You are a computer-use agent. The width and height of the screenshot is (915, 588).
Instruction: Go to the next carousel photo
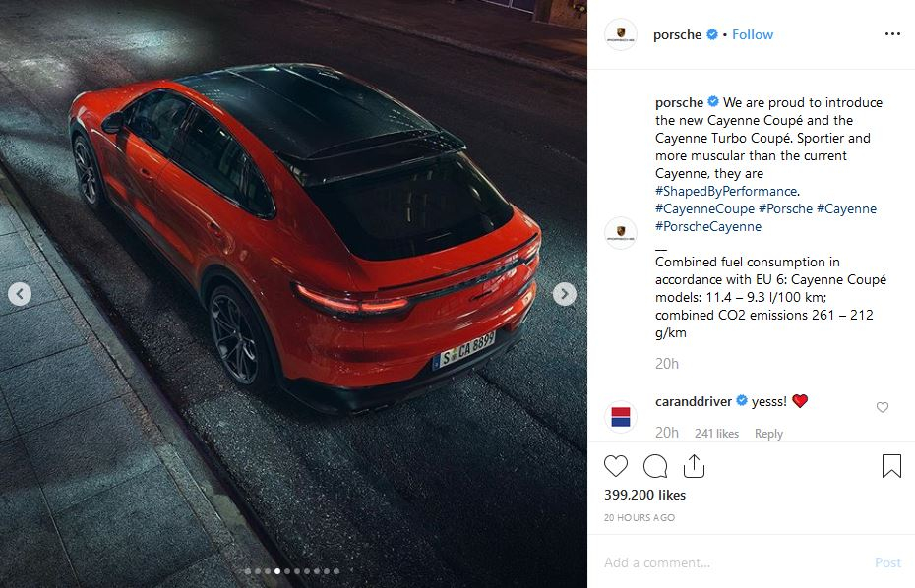coord(565,294)
